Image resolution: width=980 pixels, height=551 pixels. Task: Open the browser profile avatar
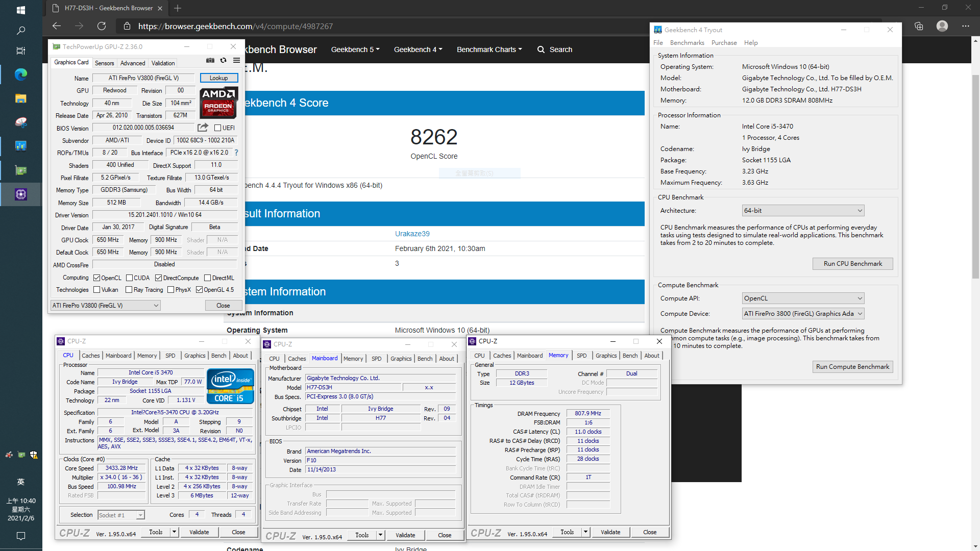(x=942, y=26)
